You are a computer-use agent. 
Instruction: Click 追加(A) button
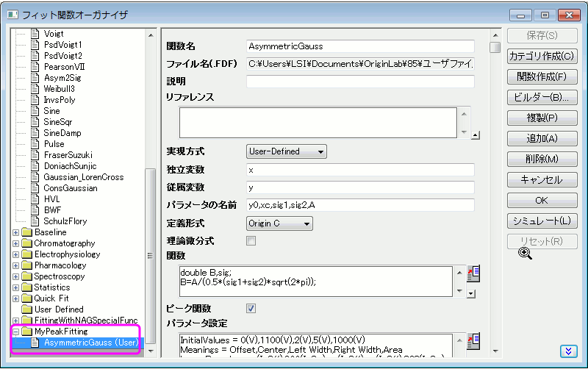click(542, 139)
